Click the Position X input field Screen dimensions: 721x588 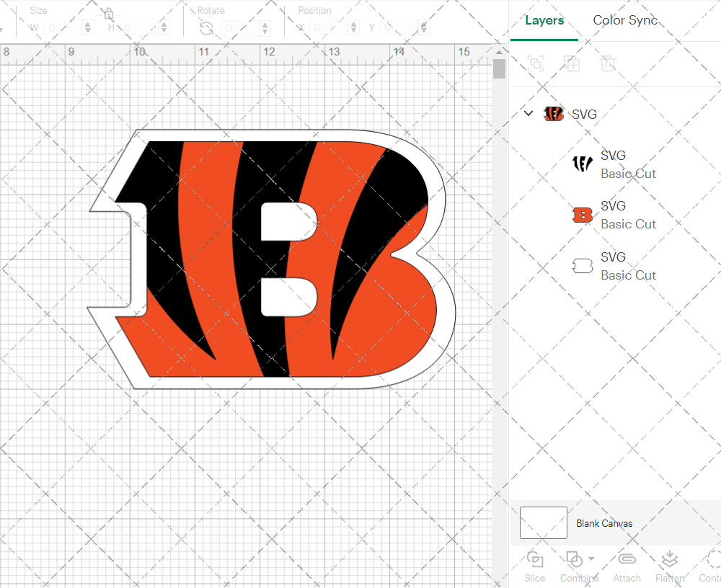(329, 28)
